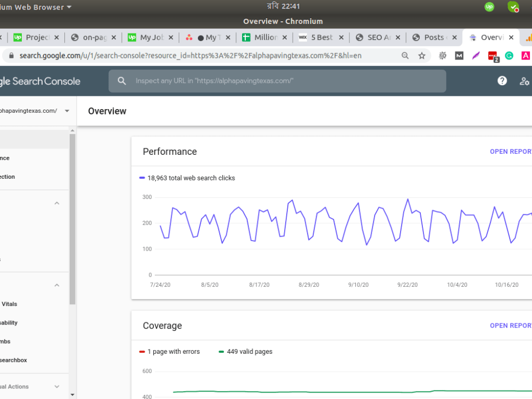The image size is (532, 399).
Task: Close the Million tab
Action: 285,37
